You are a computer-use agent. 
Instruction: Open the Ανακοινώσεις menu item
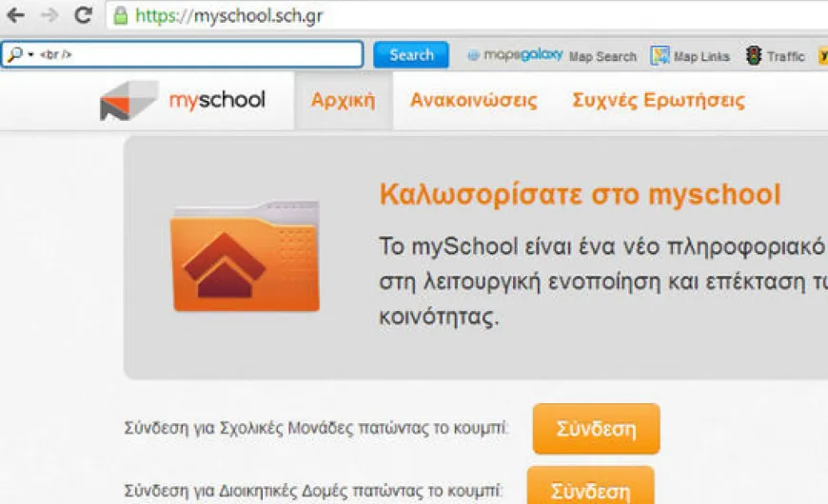point(474,100)
